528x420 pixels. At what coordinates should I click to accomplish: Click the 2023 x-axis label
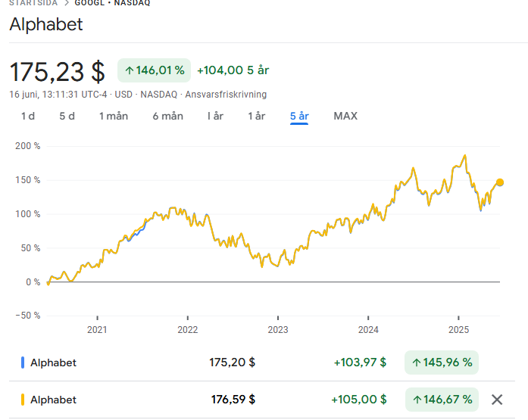278,329
